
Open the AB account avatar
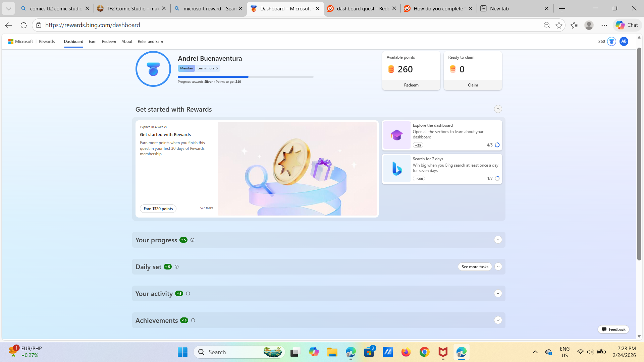624,42
